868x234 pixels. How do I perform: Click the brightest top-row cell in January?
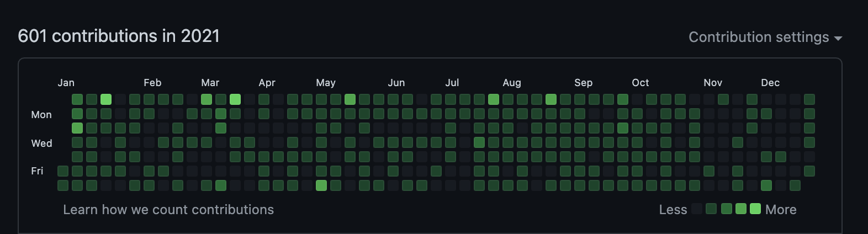coord(106,99)
